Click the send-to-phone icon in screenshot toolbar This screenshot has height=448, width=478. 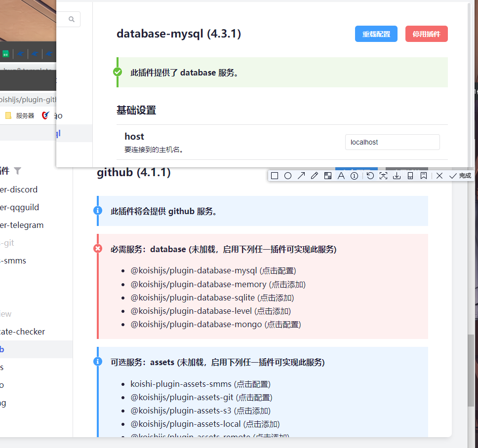click(x=410, y=176)
